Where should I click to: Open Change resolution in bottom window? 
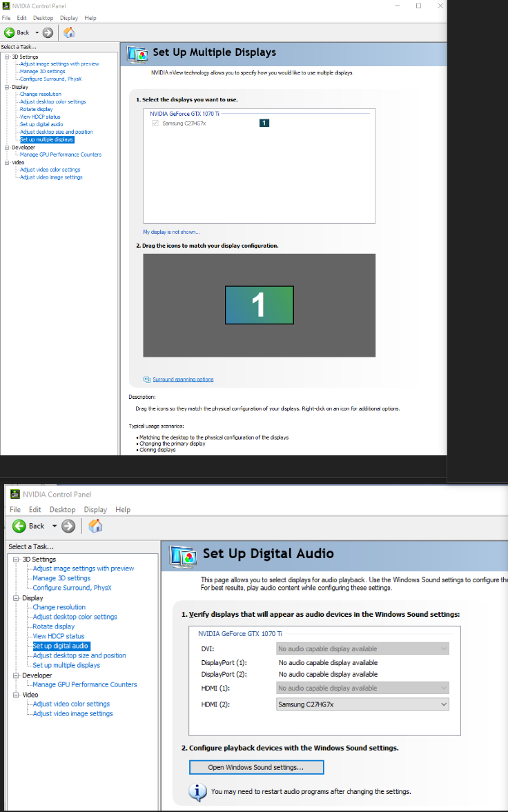click(59, 607)
